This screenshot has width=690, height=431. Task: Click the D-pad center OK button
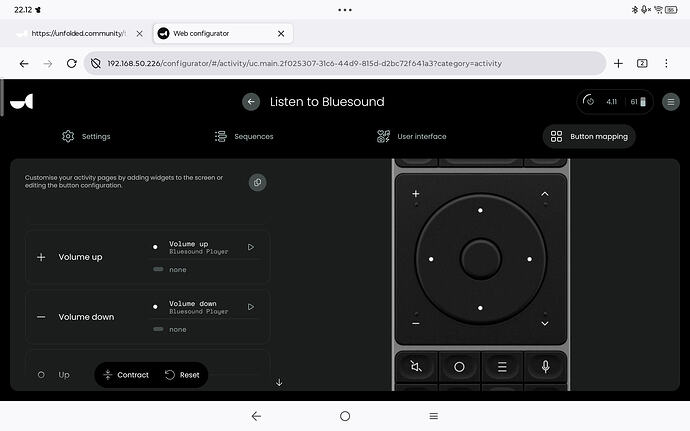[x=480, y=259]
